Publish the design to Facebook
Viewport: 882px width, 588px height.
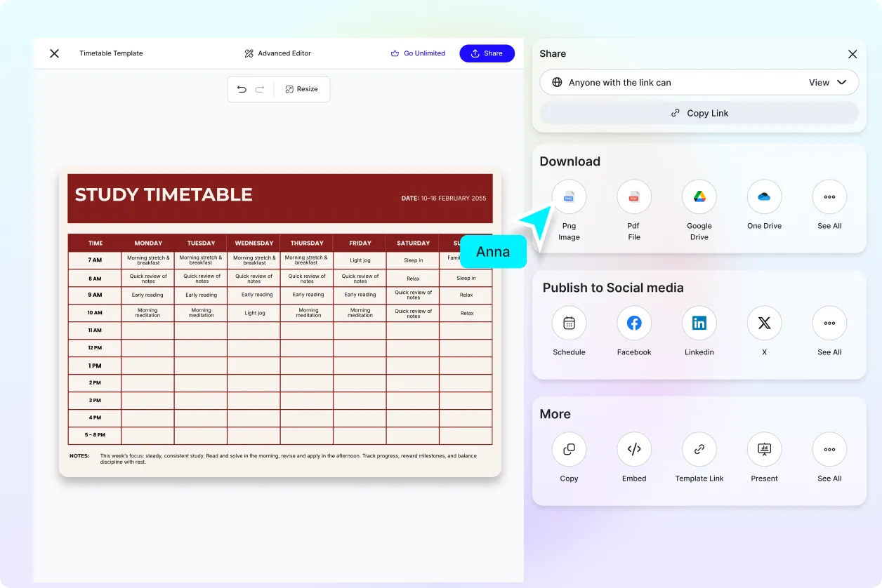633,323
